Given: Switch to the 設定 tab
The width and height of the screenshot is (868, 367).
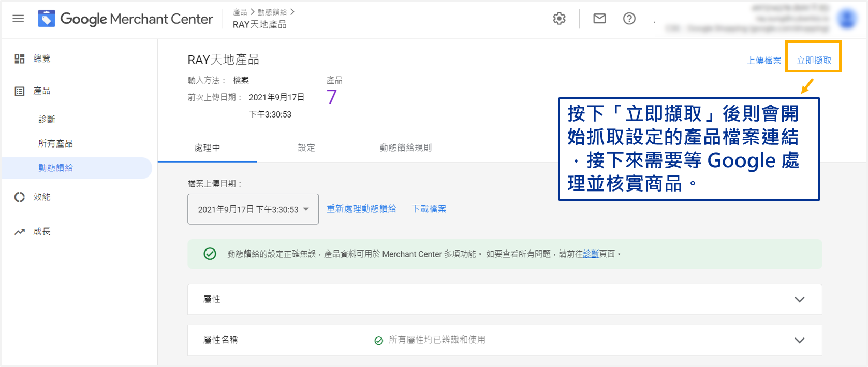Looking at the screenshot, I should 306,148.
